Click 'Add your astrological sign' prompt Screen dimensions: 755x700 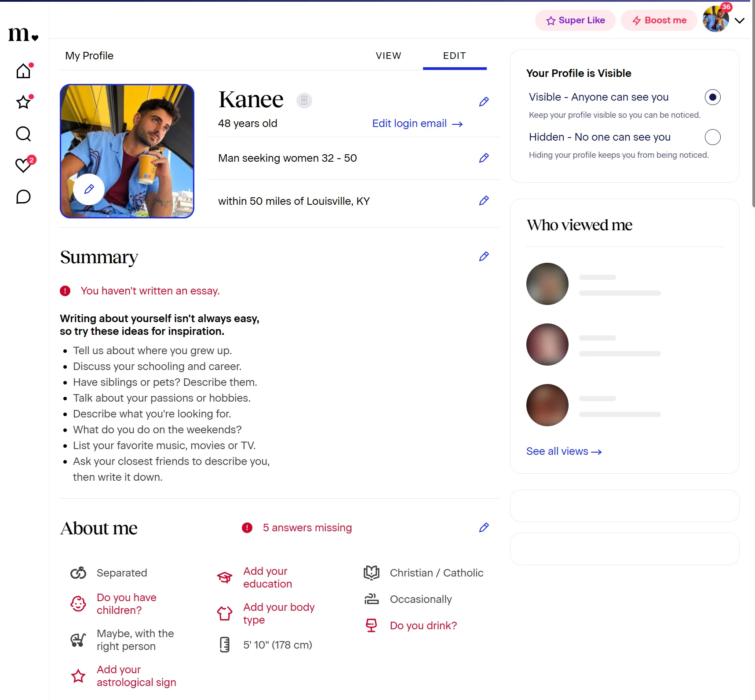point(136,676)
